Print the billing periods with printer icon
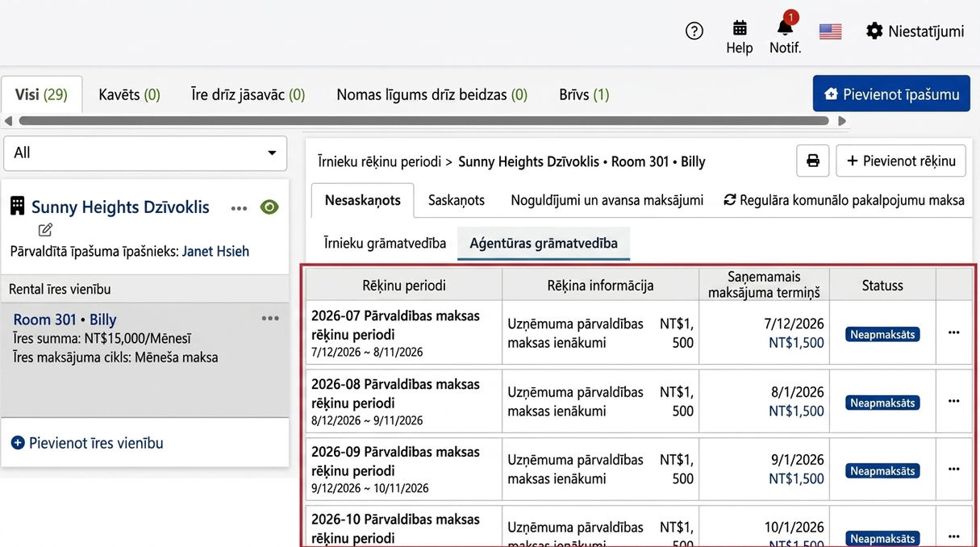 click(x=813, y=161)
